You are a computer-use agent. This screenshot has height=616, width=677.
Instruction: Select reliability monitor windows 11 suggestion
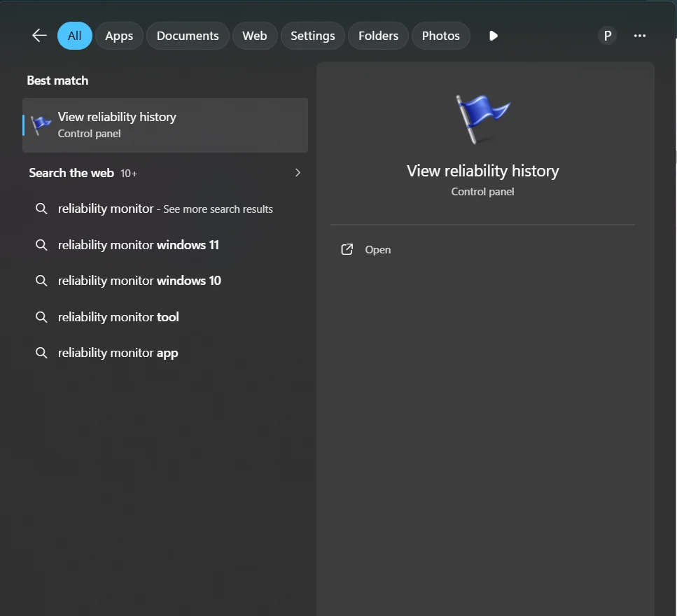(x=165, y=245)
